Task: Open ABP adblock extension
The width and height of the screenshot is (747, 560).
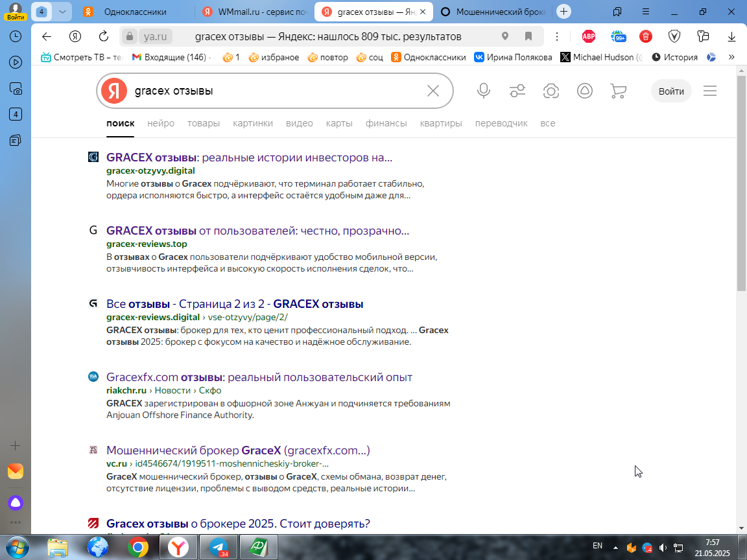Action: pos(589,36)
